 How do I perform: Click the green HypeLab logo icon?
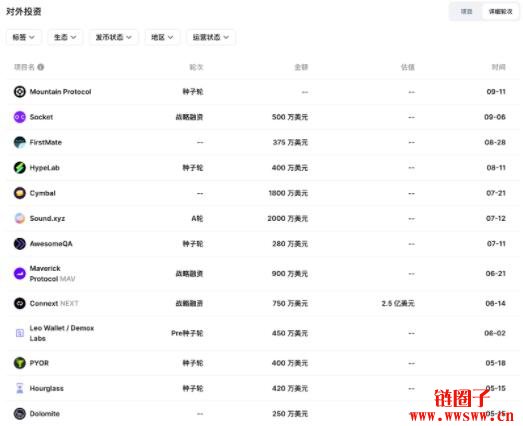click(x=20, y=168)
